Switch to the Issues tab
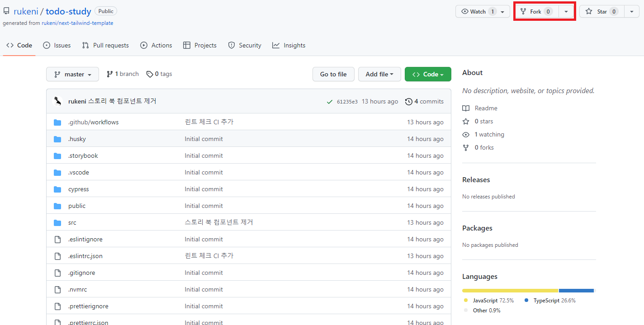 [x=57, y=45]
